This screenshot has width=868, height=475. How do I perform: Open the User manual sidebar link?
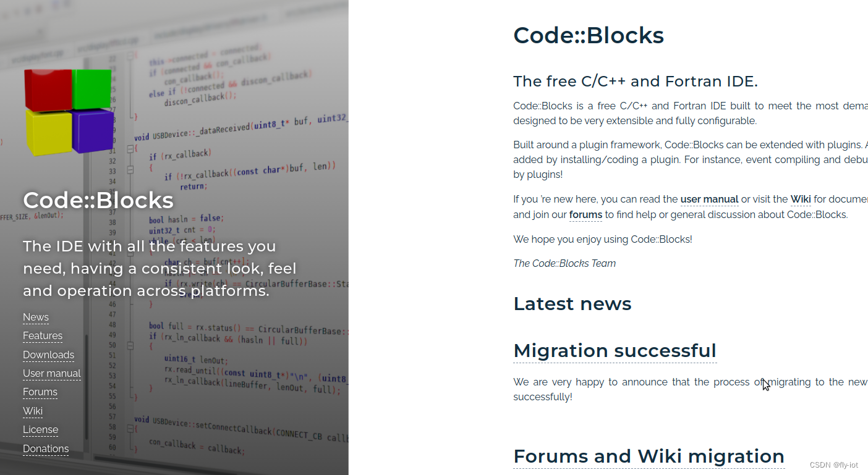click(x=52, y=373)
